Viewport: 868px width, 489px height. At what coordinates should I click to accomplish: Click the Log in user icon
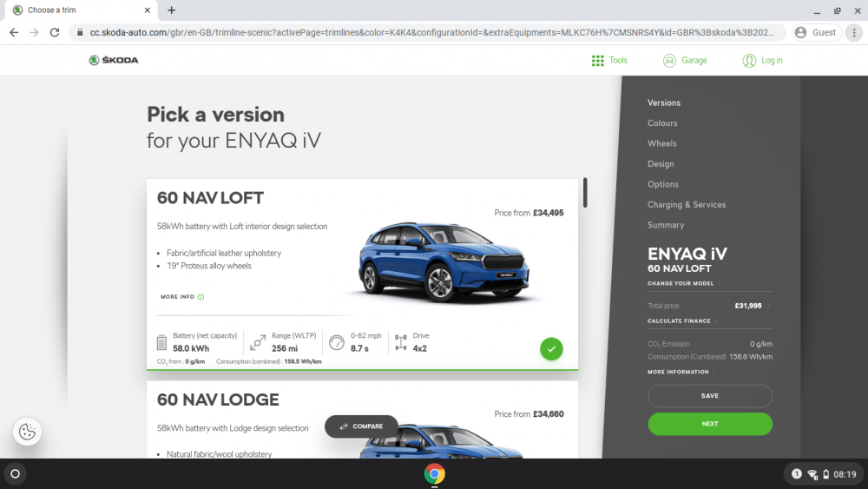click(x=749, y=60)
